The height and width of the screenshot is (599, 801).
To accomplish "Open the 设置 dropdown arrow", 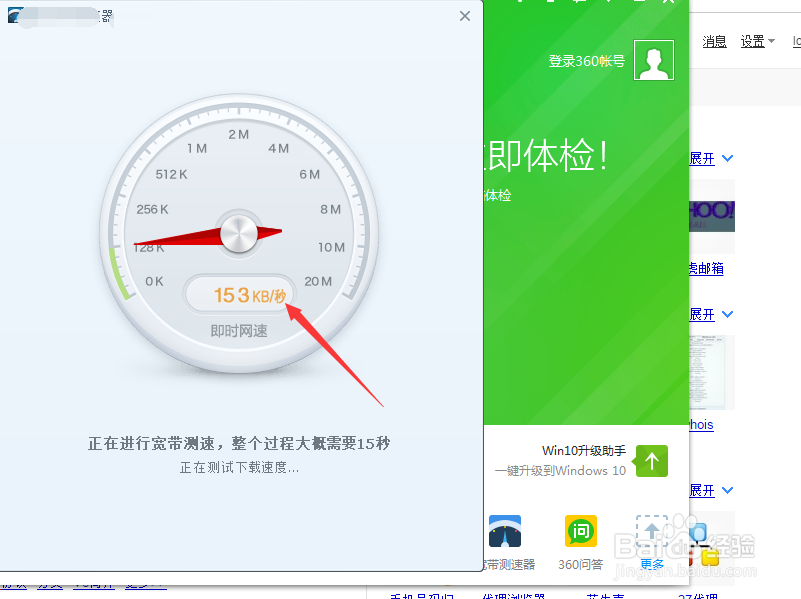I will click(770, 41).
